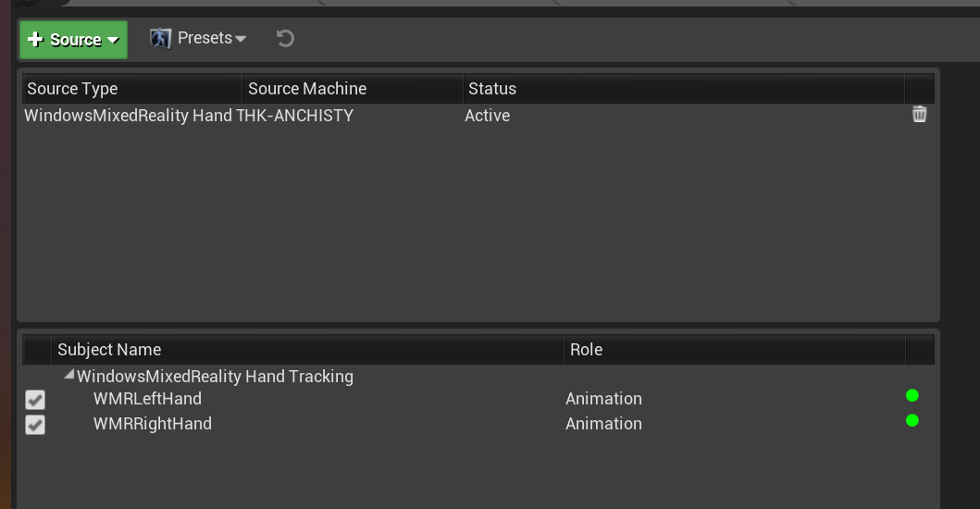Click the green plus Source button
This screenshot has height=509, width=980.
pos(73,40)
